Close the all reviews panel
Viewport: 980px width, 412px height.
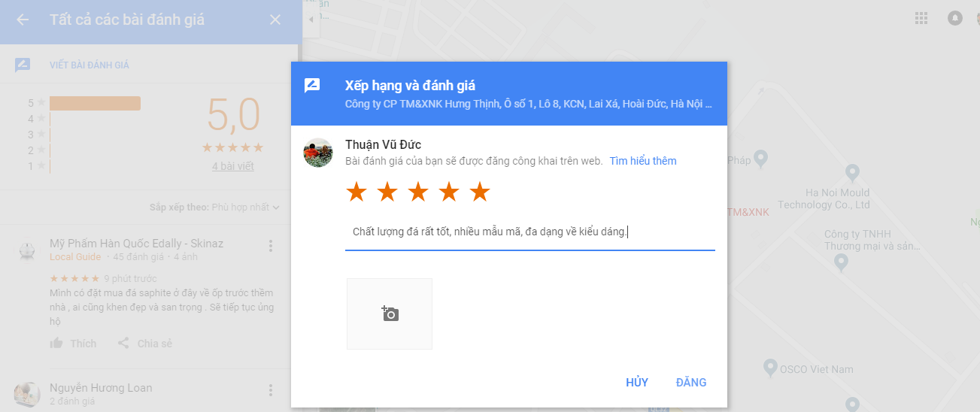(x=275, y=20)
